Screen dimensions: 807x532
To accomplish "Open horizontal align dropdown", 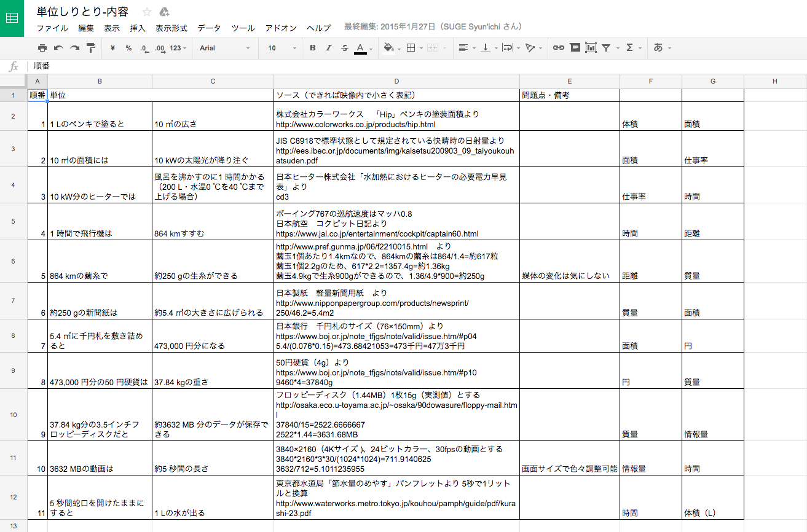I will point(466,48).
